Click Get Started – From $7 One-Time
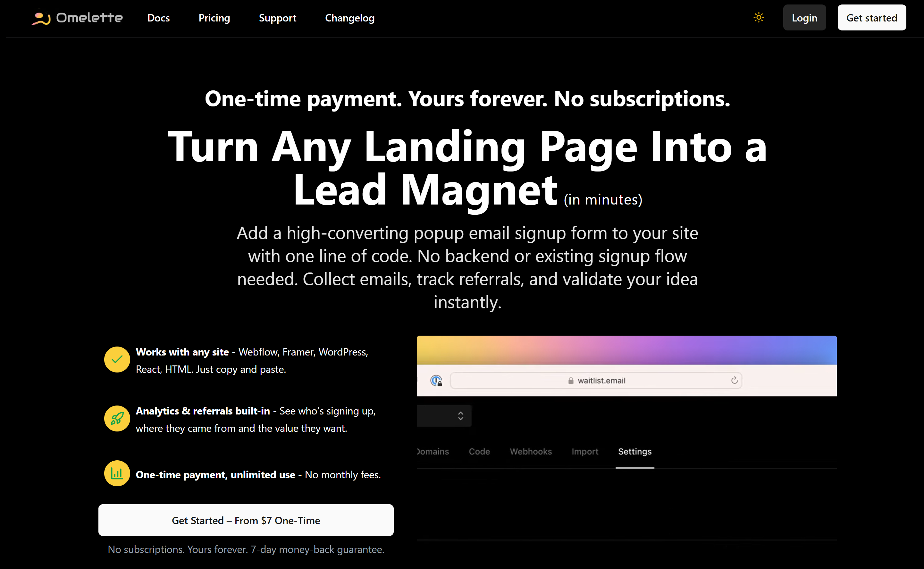Screen dimensions: 924x569 [x=246, y=521]
